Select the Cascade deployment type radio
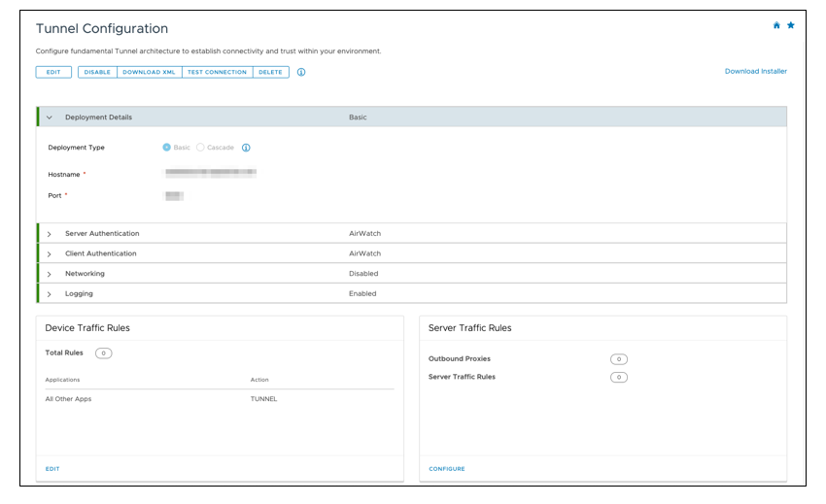This screenshot has height=504, width=826. [x=200, y=148]
